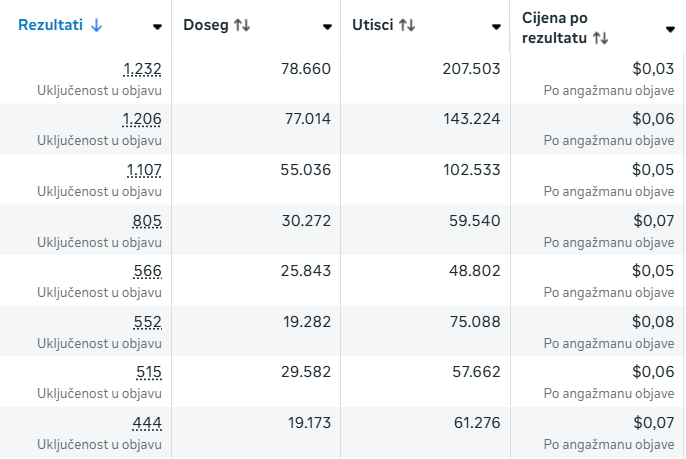Image resolution: width=686 pixels, height=459 pixels.
Task: Click the descending sort arrow beside Rezultati
Action: (96, 26)
